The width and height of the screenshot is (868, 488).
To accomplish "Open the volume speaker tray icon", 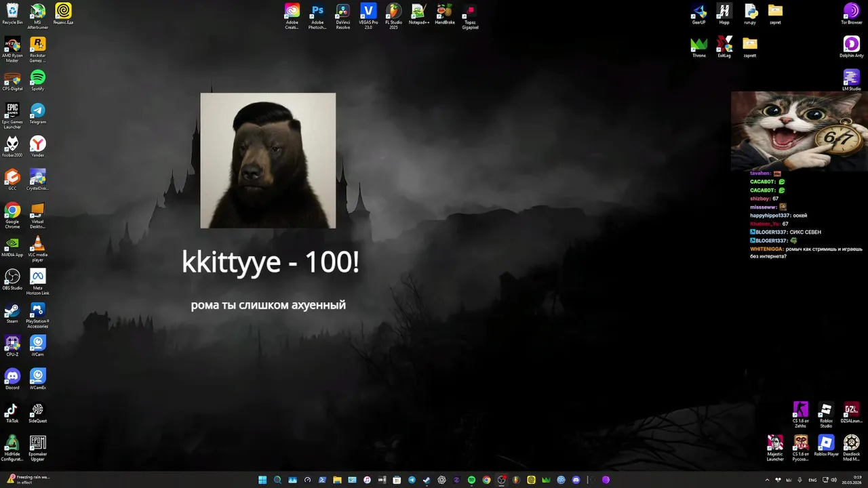I will [833, 480].
